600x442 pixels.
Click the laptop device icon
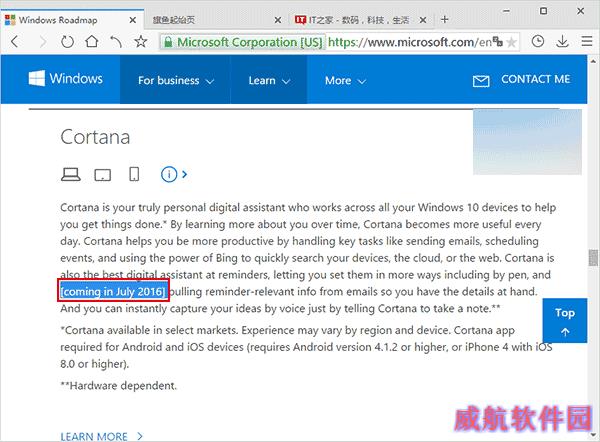click(71, 175)
